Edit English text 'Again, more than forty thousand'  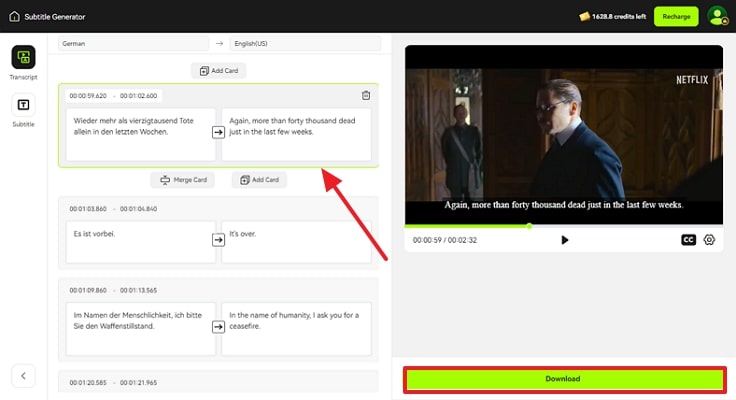click(x=296, y=134)
